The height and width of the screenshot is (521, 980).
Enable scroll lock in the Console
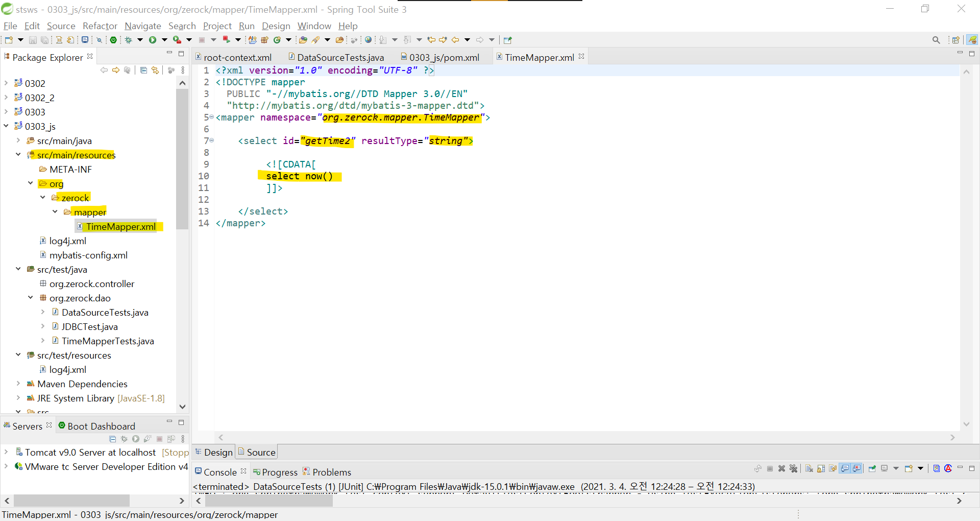coord(820,469)
